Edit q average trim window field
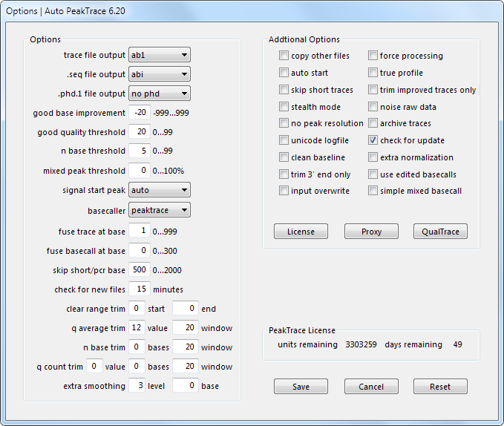This screenshot has height=426, width=504. (186, 328)
